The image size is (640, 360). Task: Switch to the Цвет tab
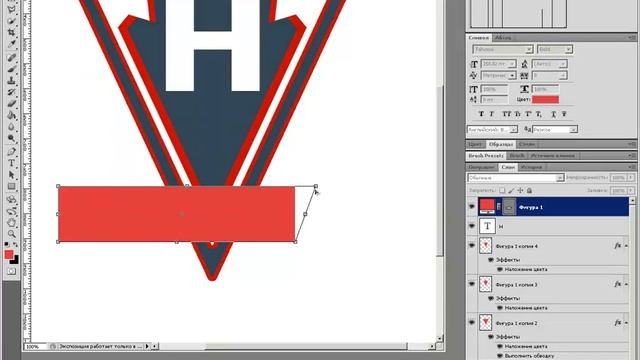tap(475, 144)
